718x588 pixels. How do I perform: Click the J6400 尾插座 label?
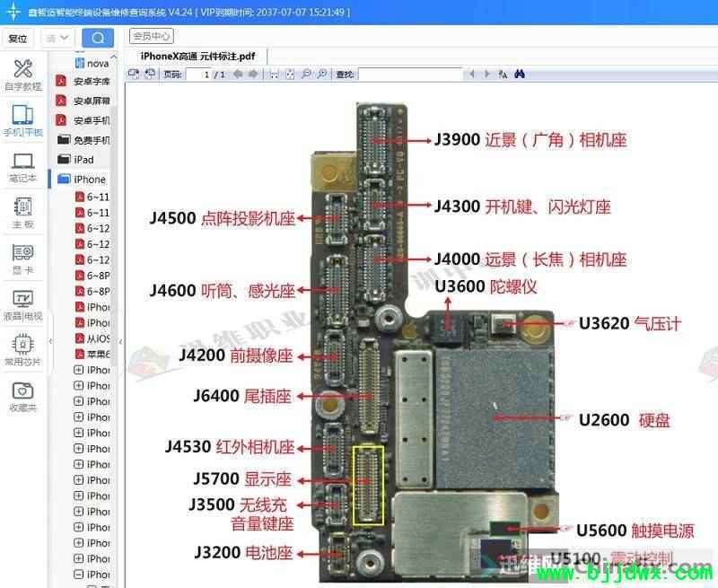coord(242,396)
